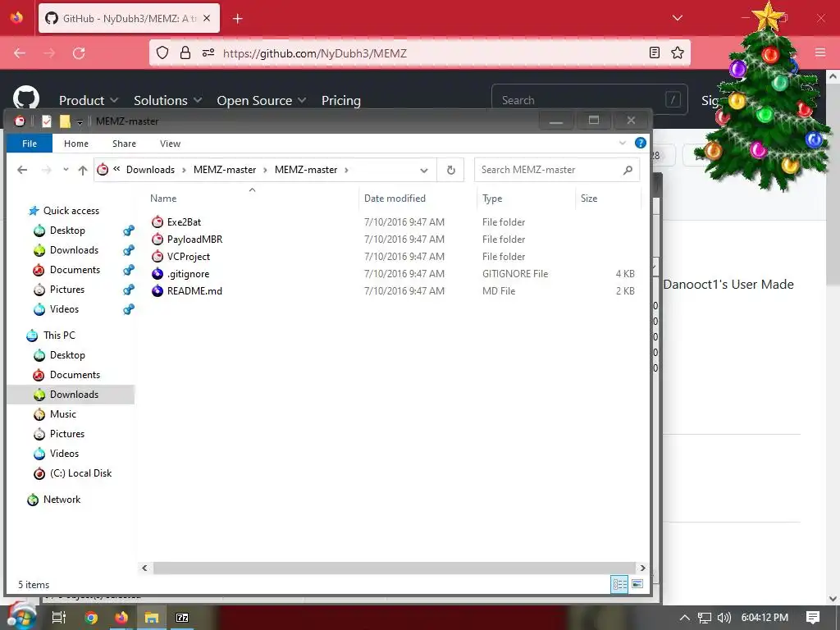Open the View ribbon tab
Screen dimensions: 840x630
pyautogui.click(x=170, y=144)
